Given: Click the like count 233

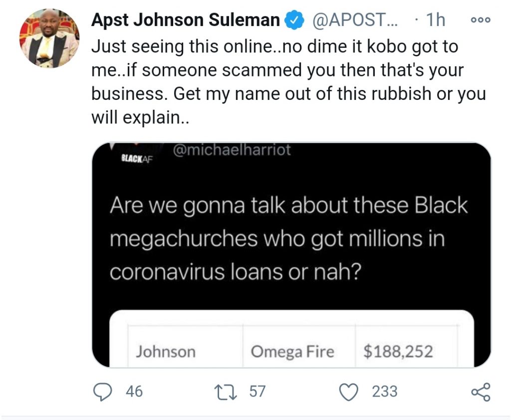Looking at the screenshot, I should [x=384, y=392].
